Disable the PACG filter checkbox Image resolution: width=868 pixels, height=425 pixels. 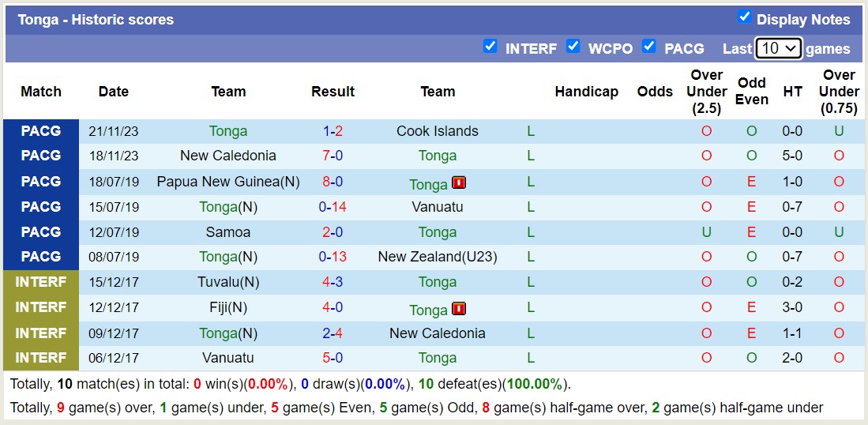click(649, 47)
